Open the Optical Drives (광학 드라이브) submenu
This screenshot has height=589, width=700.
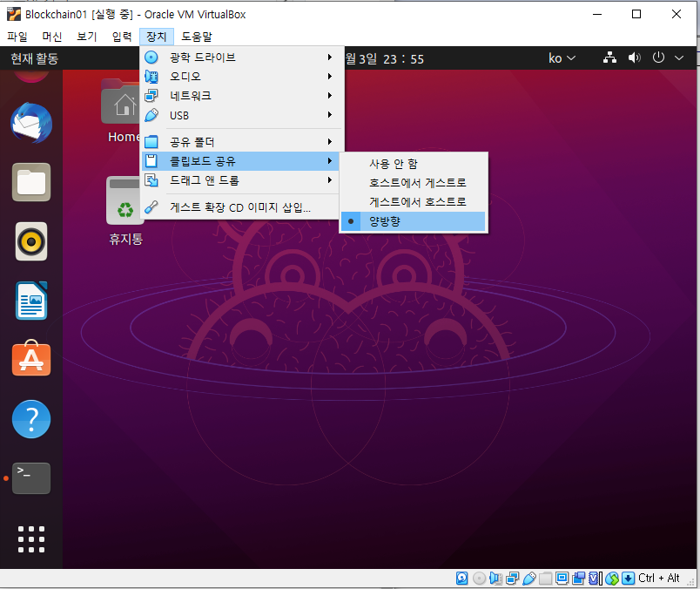pos(242,58)
